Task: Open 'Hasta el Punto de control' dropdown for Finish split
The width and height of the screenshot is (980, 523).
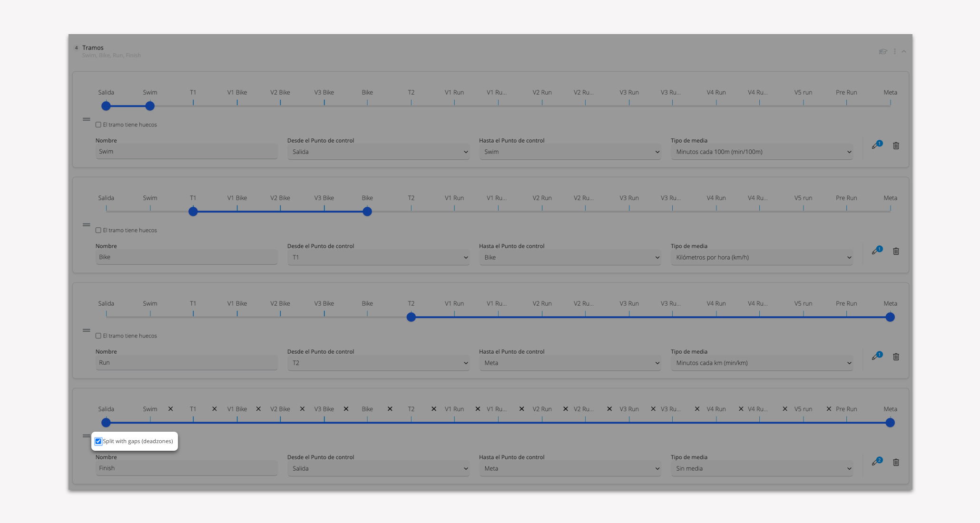Action: pos(570,468)
